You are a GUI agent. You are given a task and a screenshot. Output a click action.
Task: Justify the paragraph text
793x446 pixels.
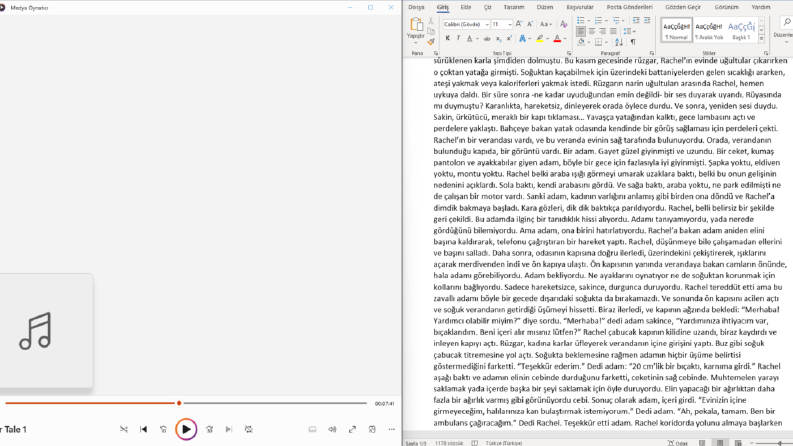(x=613, y=31)
